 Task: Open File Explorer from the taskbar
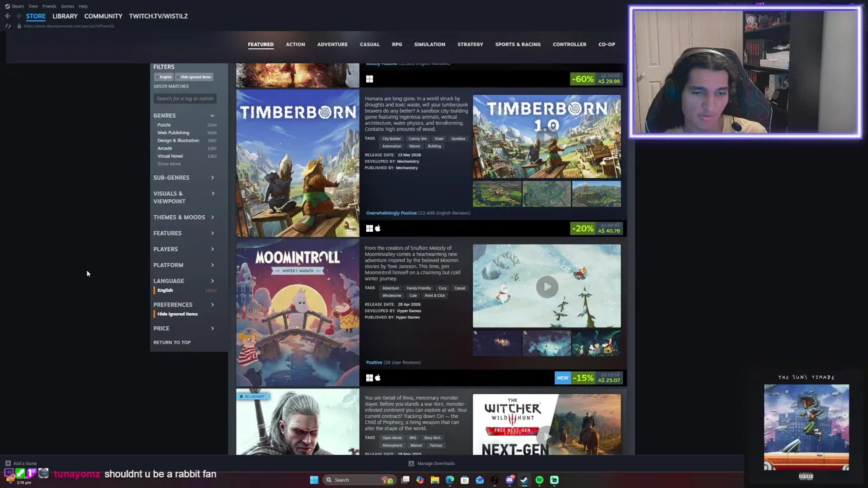435,480
